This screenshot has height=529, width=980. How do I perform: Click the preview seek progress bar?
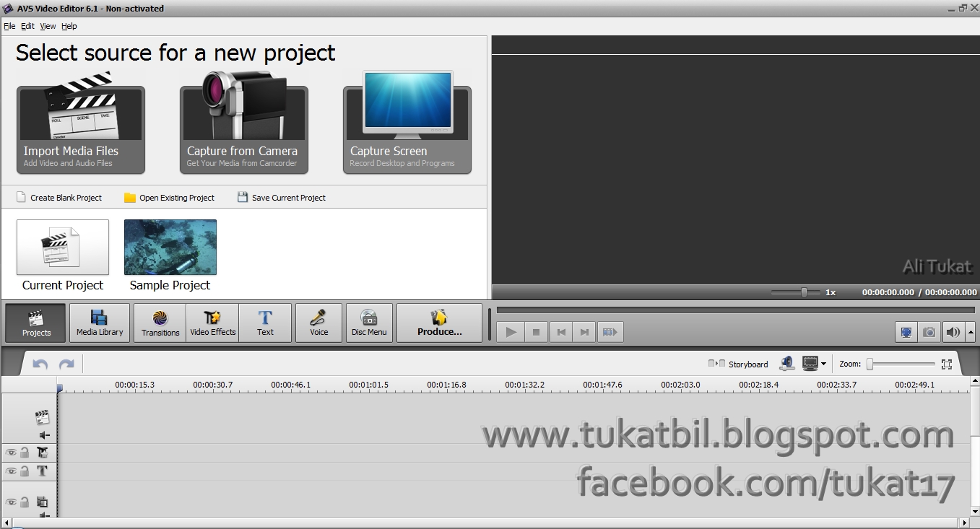(735, 310)
